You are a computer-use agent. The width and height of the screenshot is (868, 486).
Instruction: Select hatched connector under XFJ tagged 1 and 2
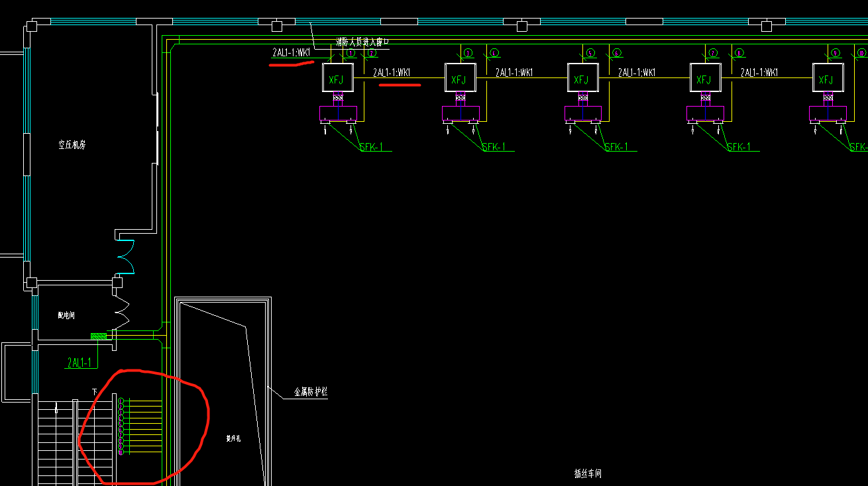(x=338, y=99)
